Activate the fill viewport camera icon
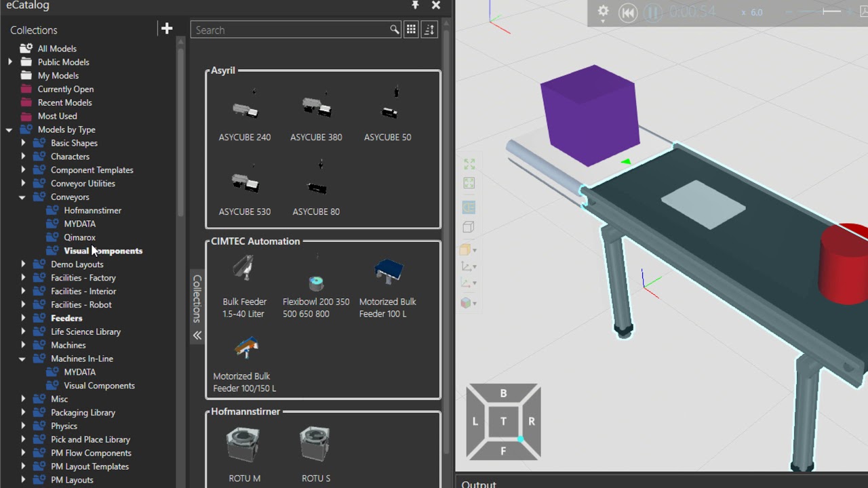Viewport: 868px width, 488px height. (469, 163)
